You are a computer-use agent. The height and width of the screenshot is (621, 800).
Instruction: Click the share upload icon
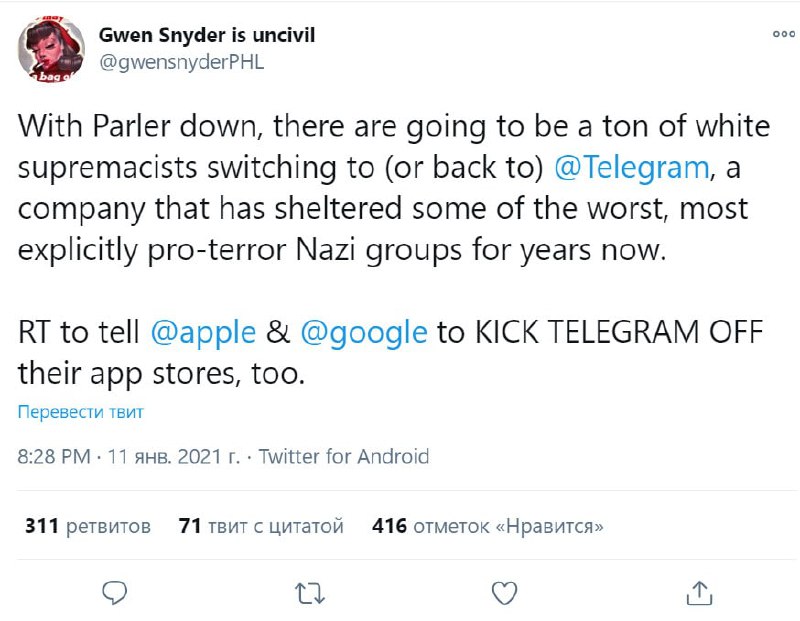point(700,593)
